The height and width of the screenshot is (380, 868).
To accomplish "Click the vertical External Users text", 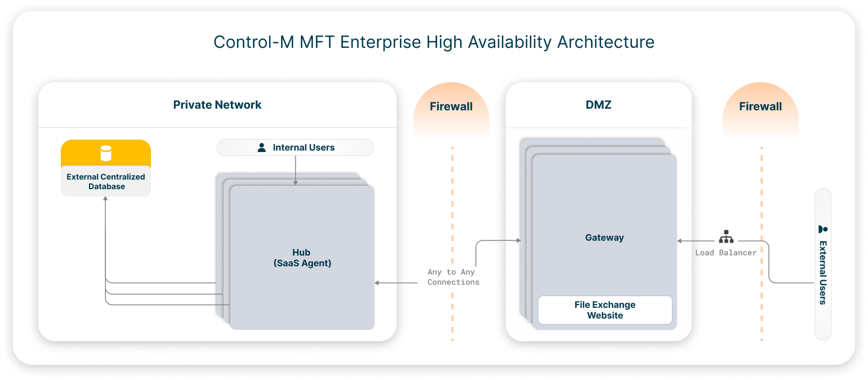I will pos(823,272).
